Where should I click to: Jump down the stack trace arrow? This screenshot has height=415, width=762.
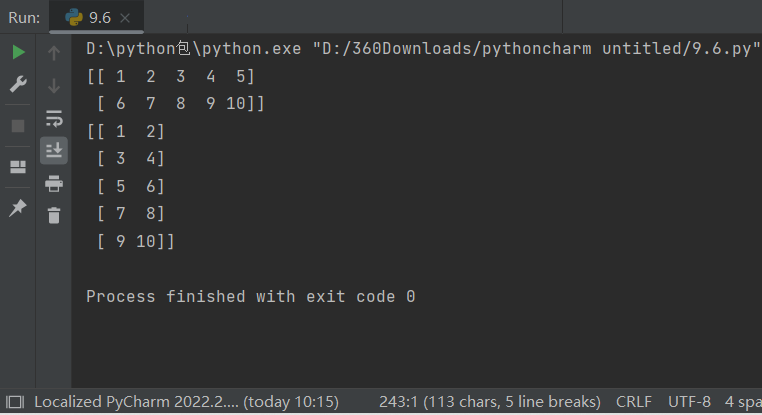coord(54,86)
